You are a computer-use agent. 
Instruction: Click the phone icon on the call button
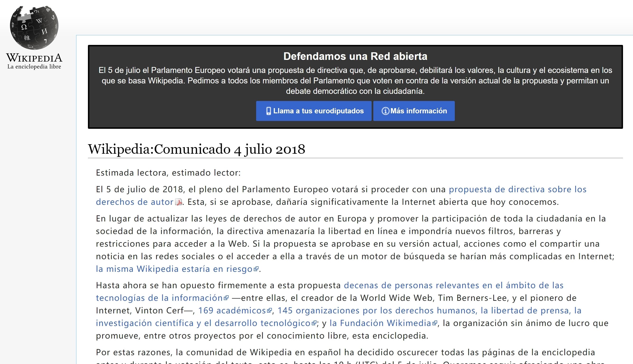269,111
